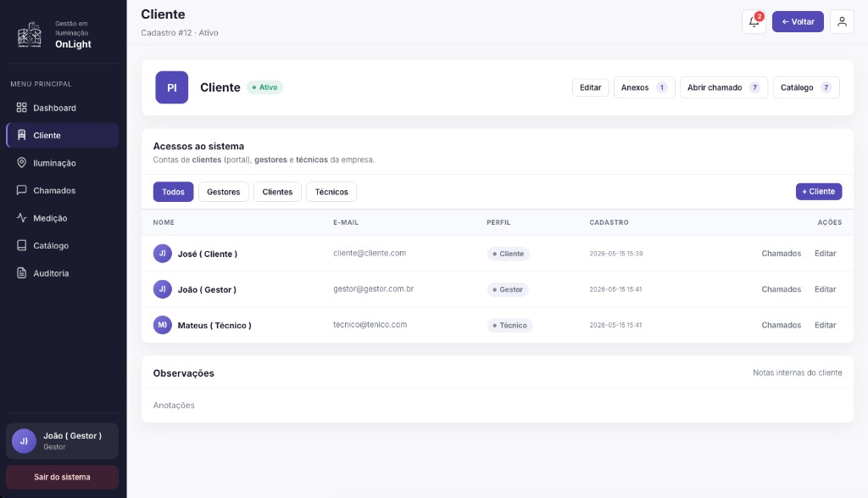Open Chamados for José ( Cliente )
868x498 pixels.
[781, 253]
